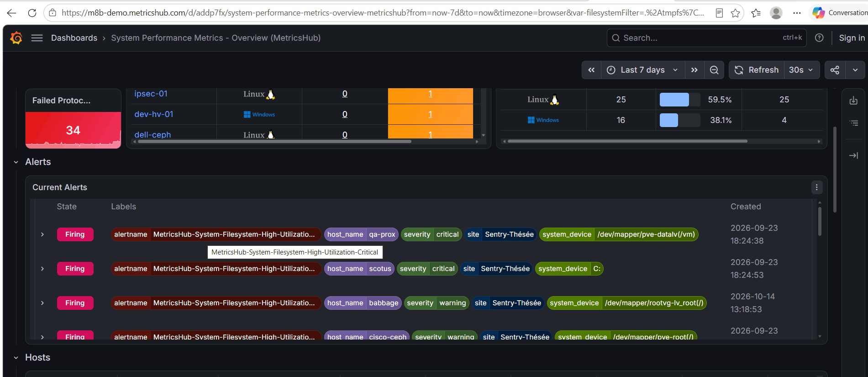Image resolution: width=868 pixels, height=377 pixels.
Task: Shift time range forward
Action: tap(694, 70)
